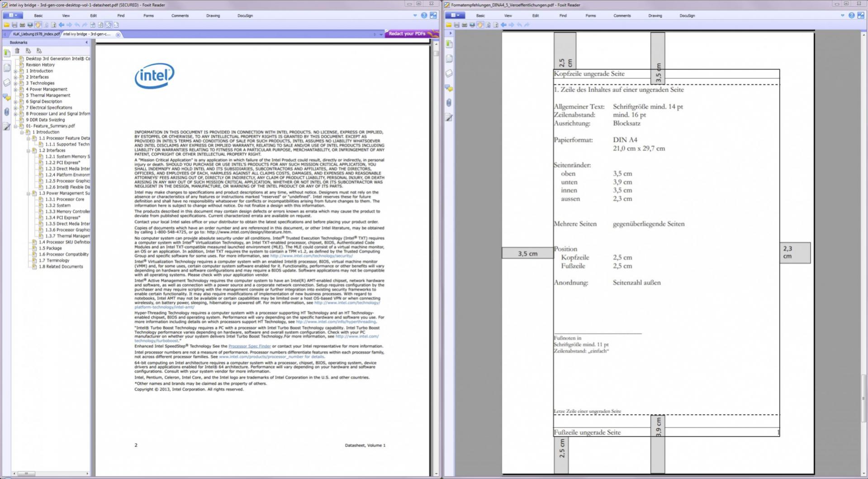The image size is (868, 479).
Task: Select the Revision History bookmark
Action: click(x=40, y=65)
